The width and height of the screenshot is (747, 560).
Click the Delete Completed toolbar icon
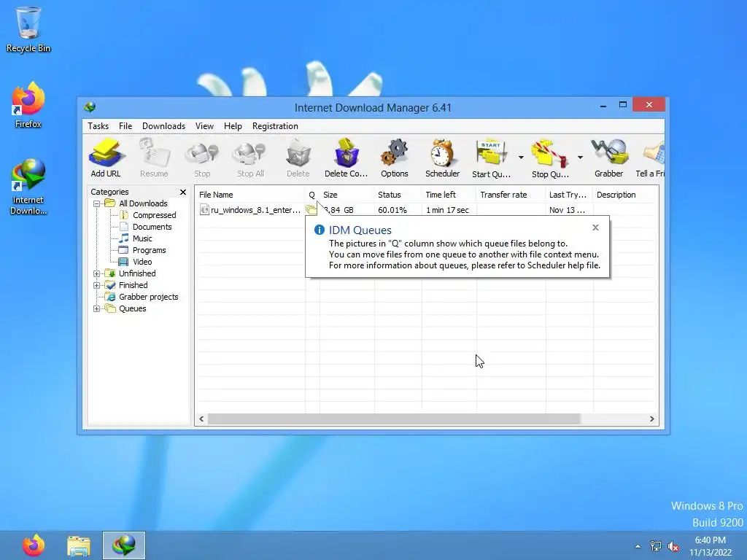[346, 158]
